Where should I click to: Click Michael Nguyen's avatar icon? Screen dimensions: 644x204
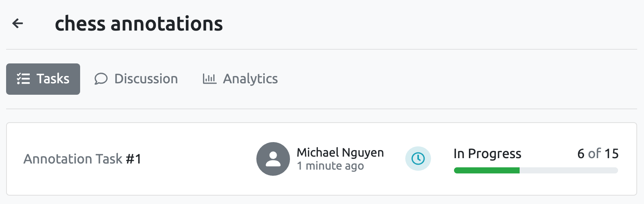273,159
